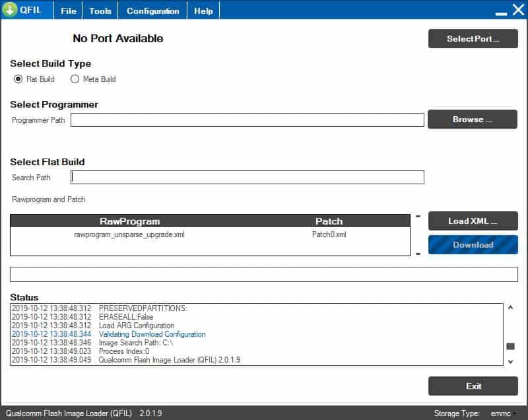Open the Tools menu

100,11
